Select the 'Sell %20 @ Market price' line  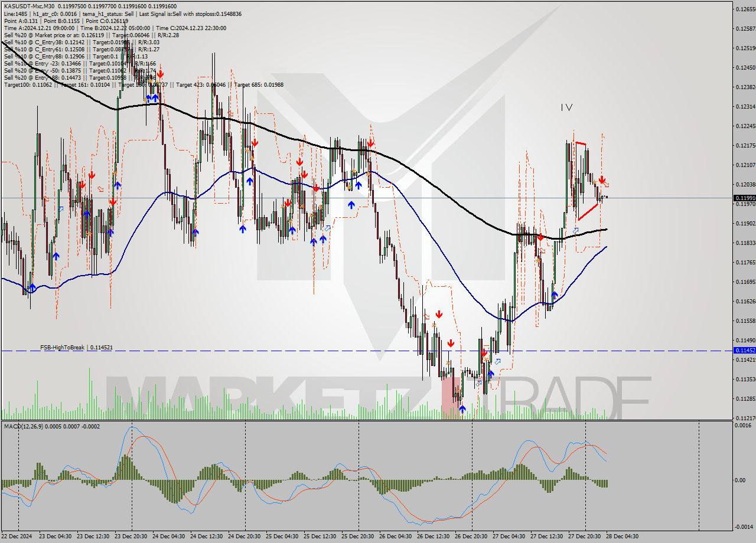tap(91, 35)
